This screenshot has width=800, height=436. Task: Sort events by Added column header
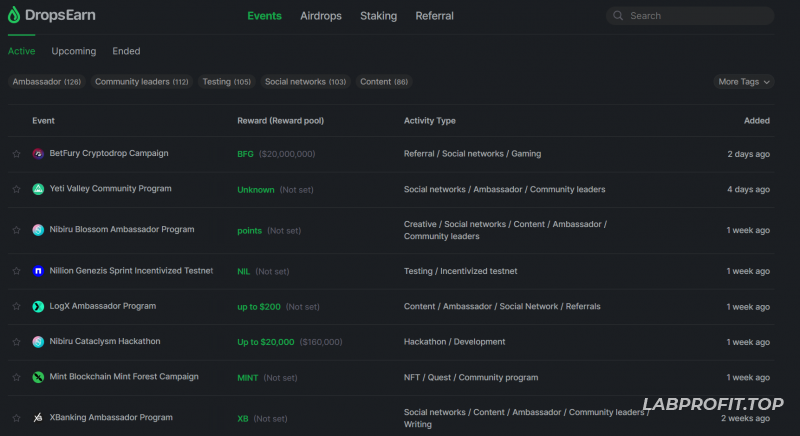[756, 121]
